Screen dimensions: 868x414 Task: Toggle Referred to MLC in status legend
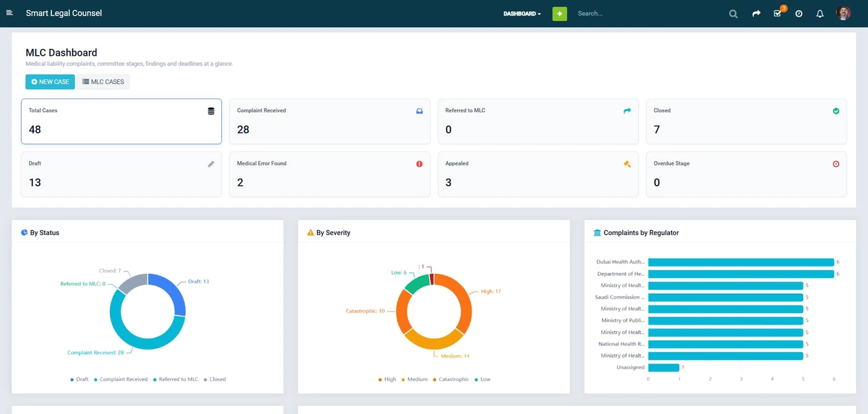(x=175, y=379)
